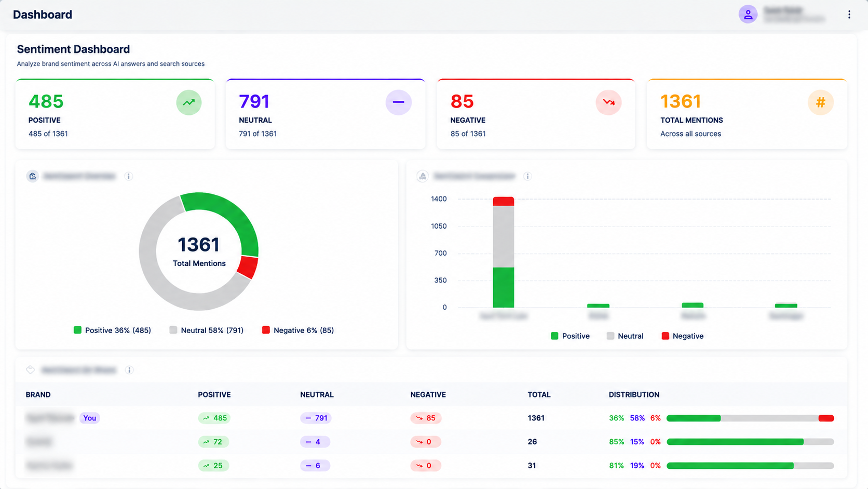The image size is (868, 489).
Task: Click the orange hash icon on Total Mentions card
Action: (x=821, y=102)
